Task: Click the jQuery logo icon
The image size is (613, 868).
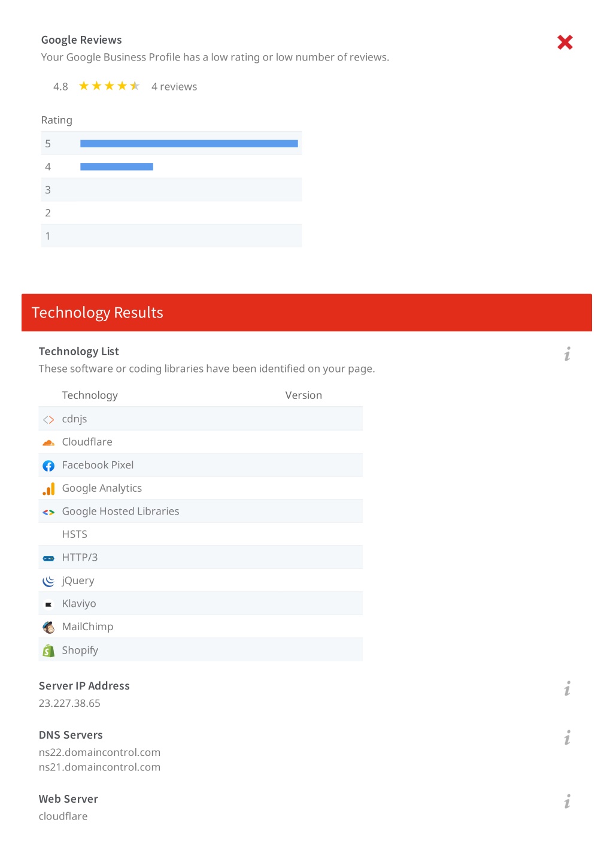Action: pyautogui.click(x=48, y=581)
